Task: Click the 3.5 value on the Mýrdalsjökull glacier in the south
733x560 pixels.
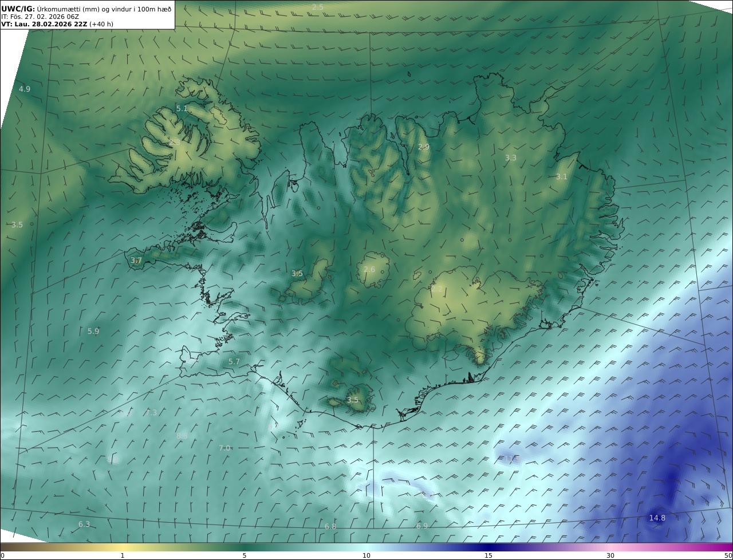Action: coord(352,400)
